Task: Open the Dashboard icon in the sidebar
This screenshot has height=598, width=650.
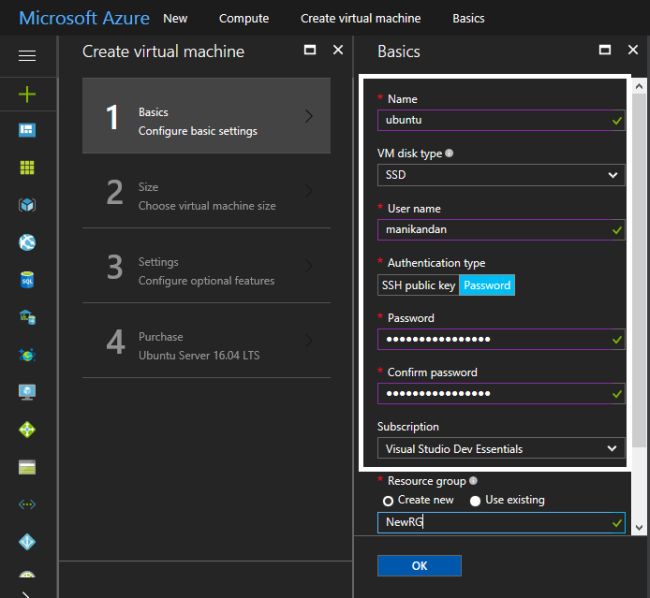Action: point(27,131)
